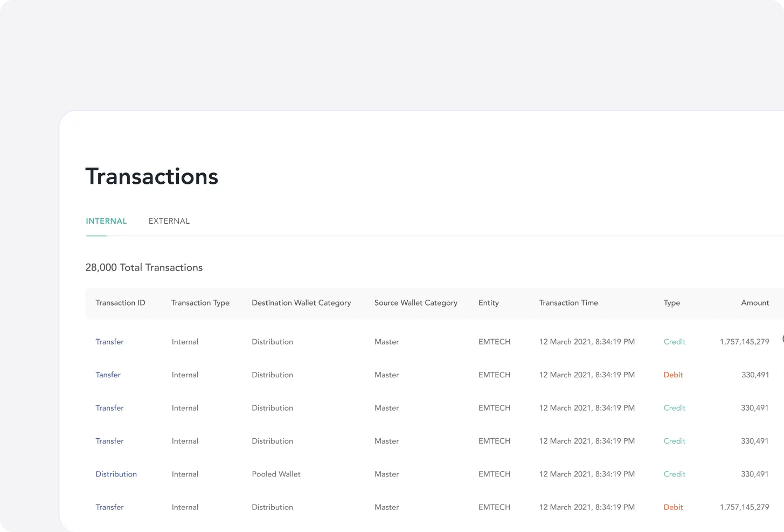This screenshot has height=532, width=784.
Task: Switch to the EXTERNAL transactions tab
Action: [169, 221]
